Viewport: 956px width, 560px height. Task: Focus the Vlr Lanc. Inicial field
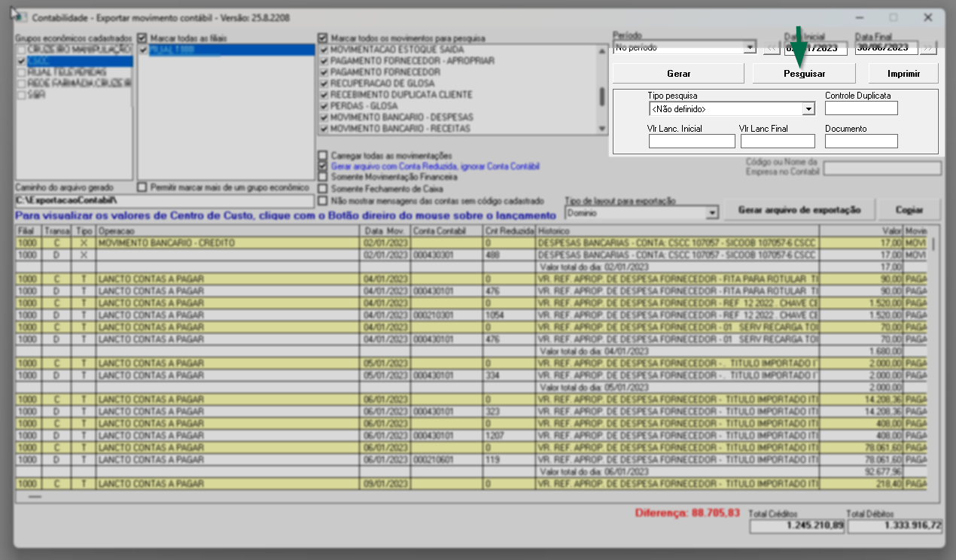[x=691, y=142]
